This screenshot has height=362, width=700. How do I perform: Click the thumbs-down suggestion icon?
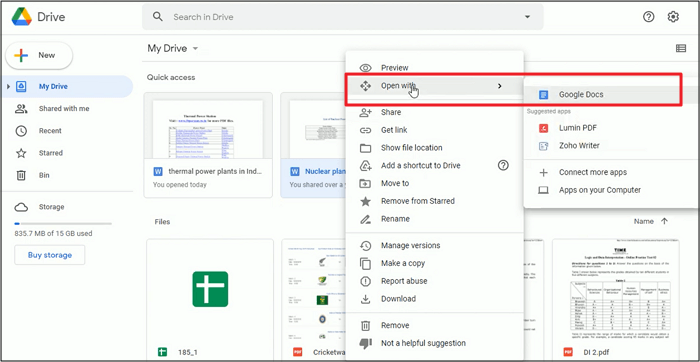(x=366, y=343)
